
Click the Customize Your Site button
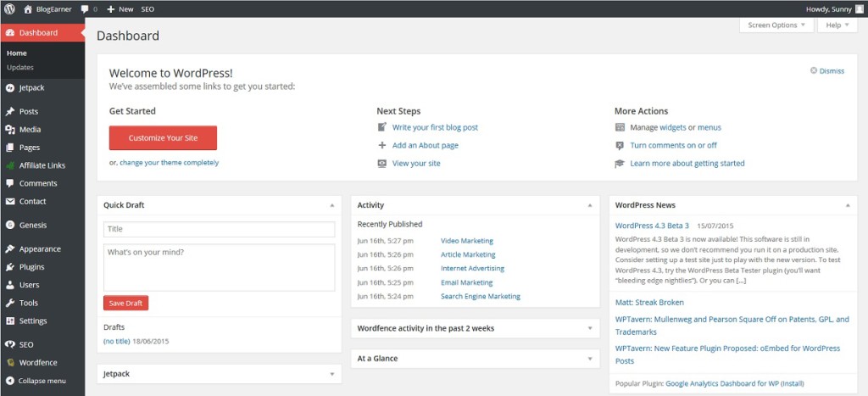[x=163, y=138]
